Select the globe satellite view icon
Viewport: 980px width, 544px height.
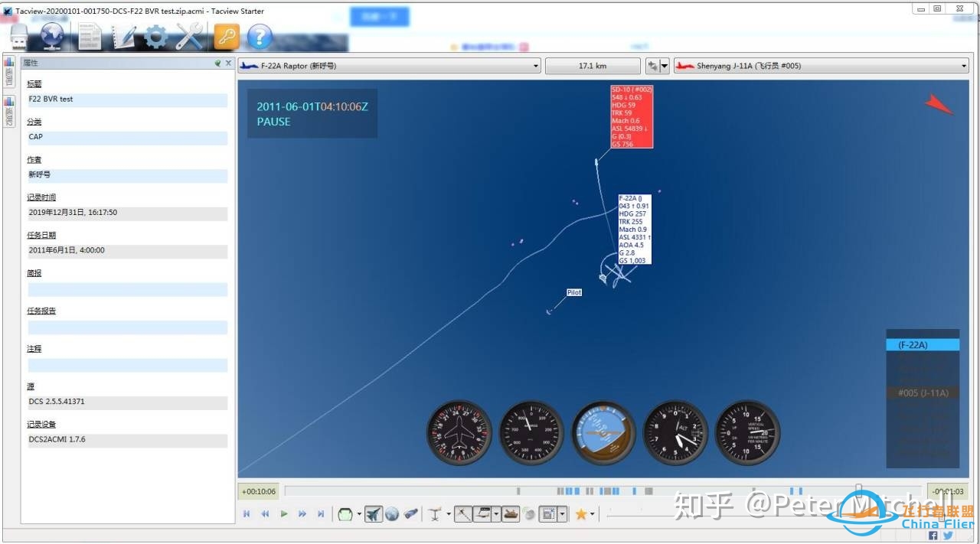[x=392, y=514]
